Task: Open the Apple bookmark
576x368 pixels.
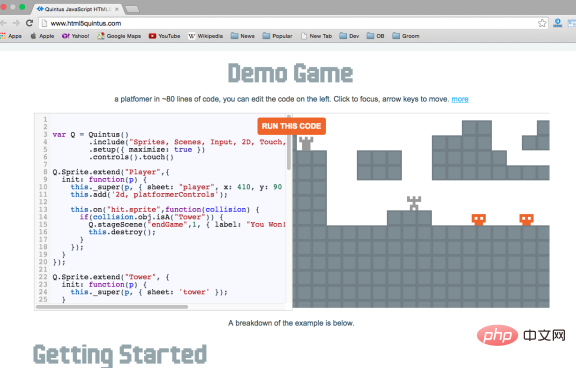Action: point(42,36)
